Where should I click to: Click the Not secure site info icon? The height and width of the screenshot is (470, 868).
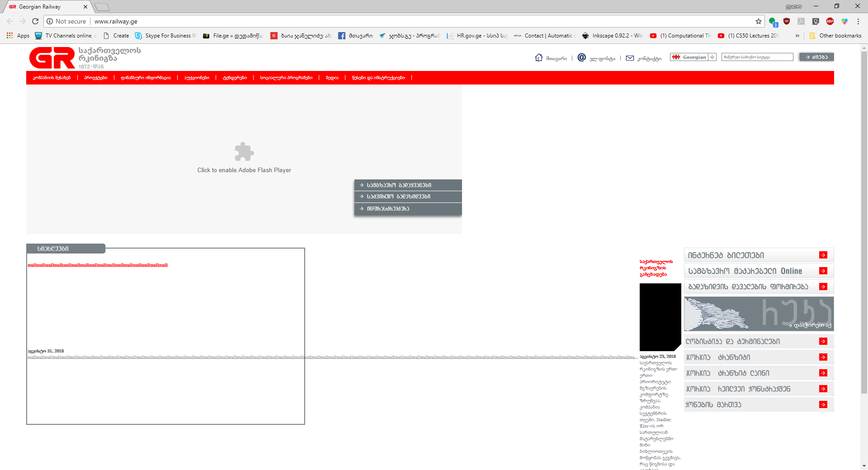point(50,21)
